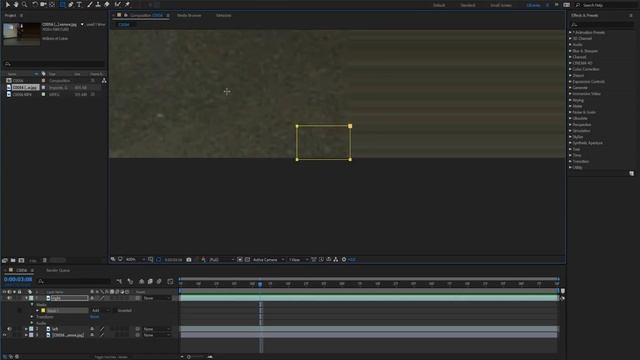This screenshot has height=360, width=640.
Task: Select the Puppet Pin tool
Action: pos(127,4)
